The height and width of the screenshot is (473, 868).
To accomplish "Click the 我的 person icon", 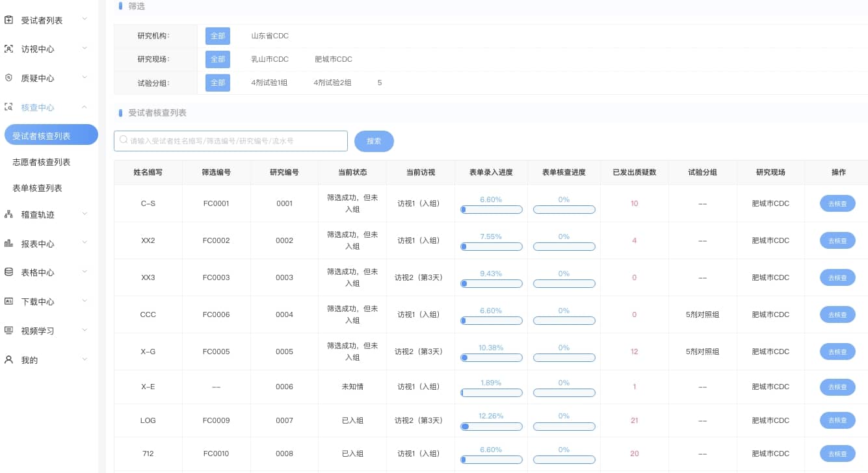I will click(8, 360).
